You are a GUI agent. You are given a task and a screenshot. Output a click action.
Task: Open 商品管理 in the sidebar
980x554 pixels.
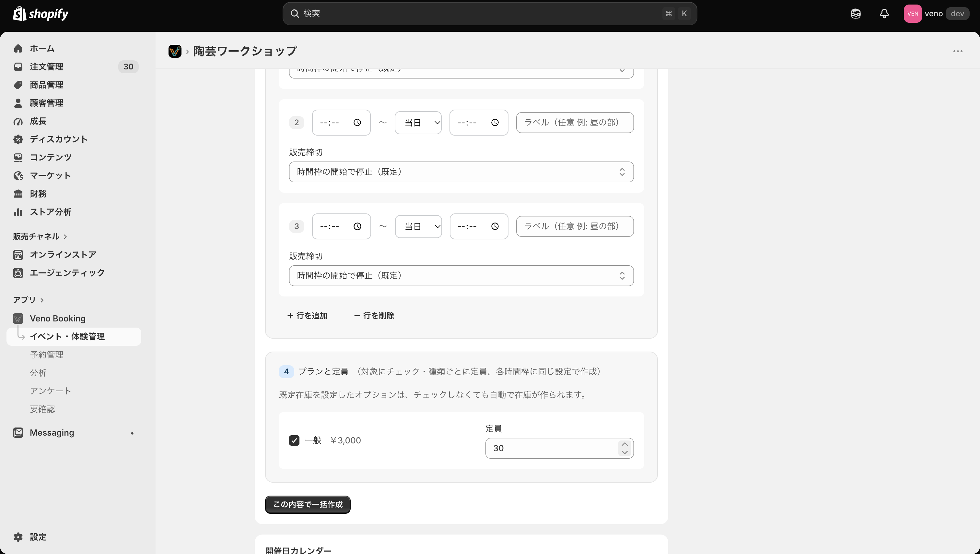click(74, 85)
